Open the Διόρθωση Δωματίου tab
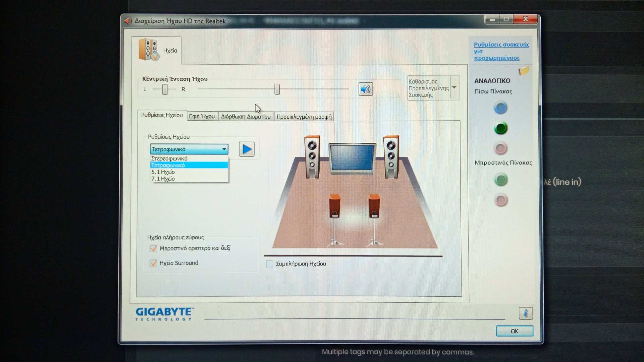644x362 pixels. [x=246, y=116]
